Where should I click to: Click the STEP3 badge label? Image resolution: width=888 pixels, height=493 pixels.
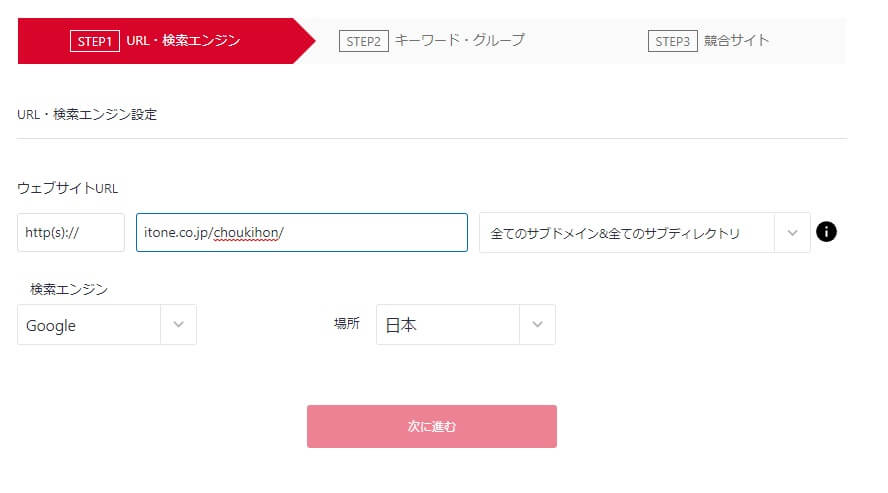pyautogui.click(x=672, y=41)
